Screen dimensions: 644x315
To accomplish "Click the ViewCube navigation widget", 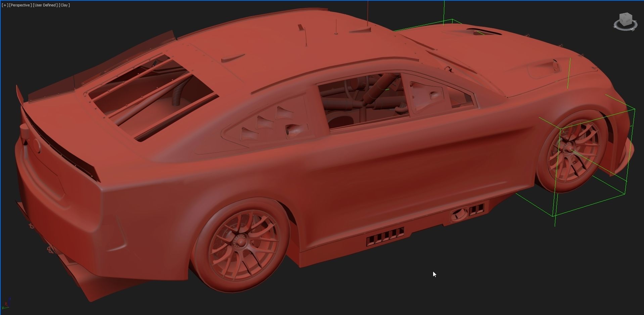I will click(626, 21).
